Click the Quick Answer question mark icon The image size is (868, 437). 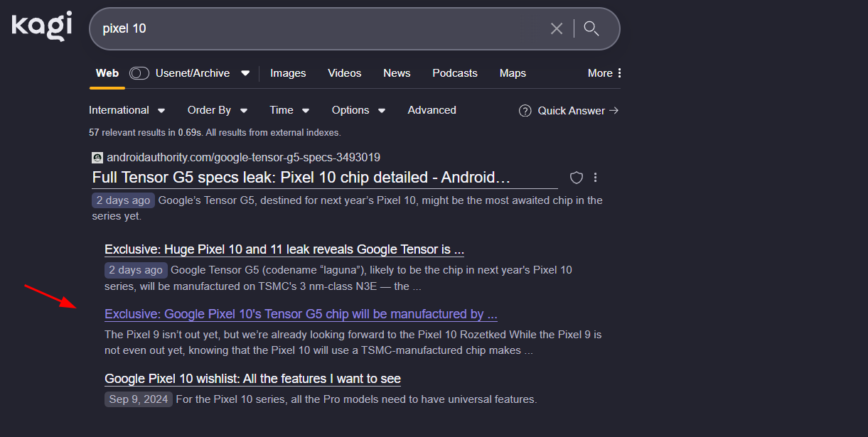tap(525, 111)
